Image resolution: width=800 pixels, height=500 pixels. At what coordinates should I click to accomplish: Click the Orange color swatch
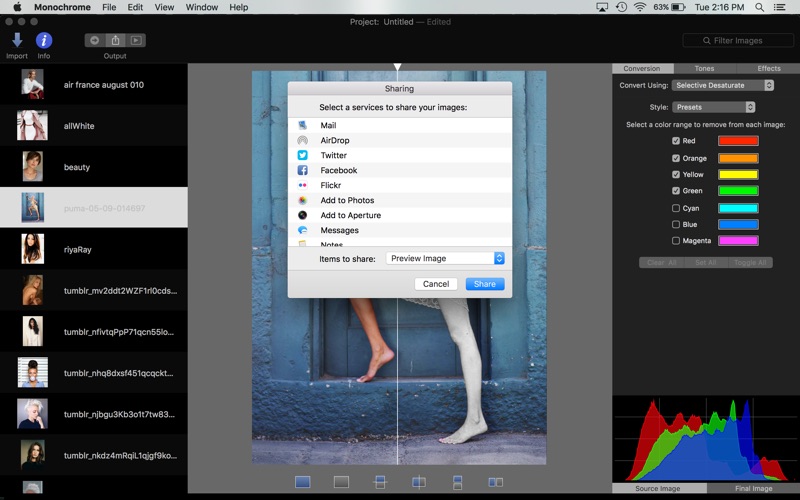(738, 158)
